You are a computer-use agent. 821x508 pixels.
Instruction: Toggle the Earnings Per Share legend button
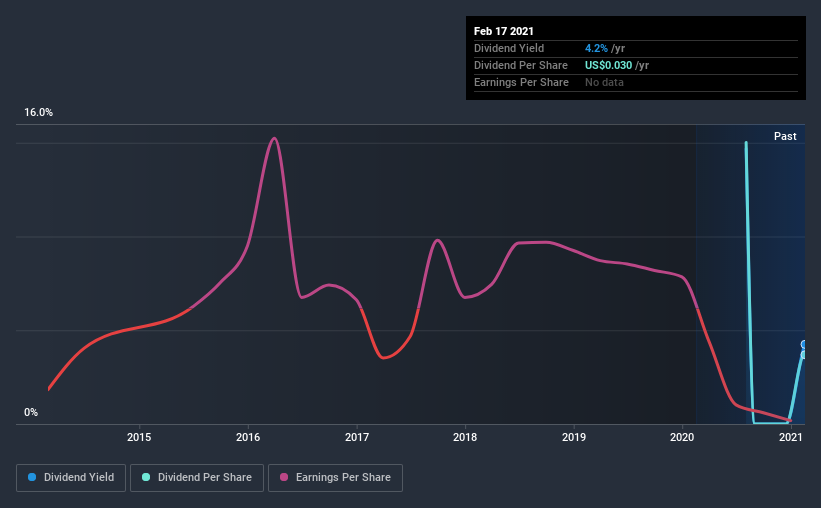[x=335, y=478]
